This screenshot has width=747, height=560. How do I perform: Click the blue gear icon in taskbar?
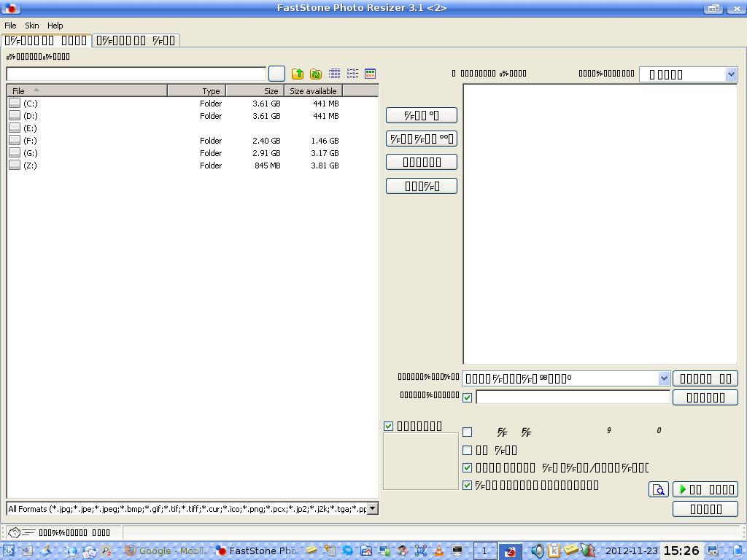(x=348, y=551)
